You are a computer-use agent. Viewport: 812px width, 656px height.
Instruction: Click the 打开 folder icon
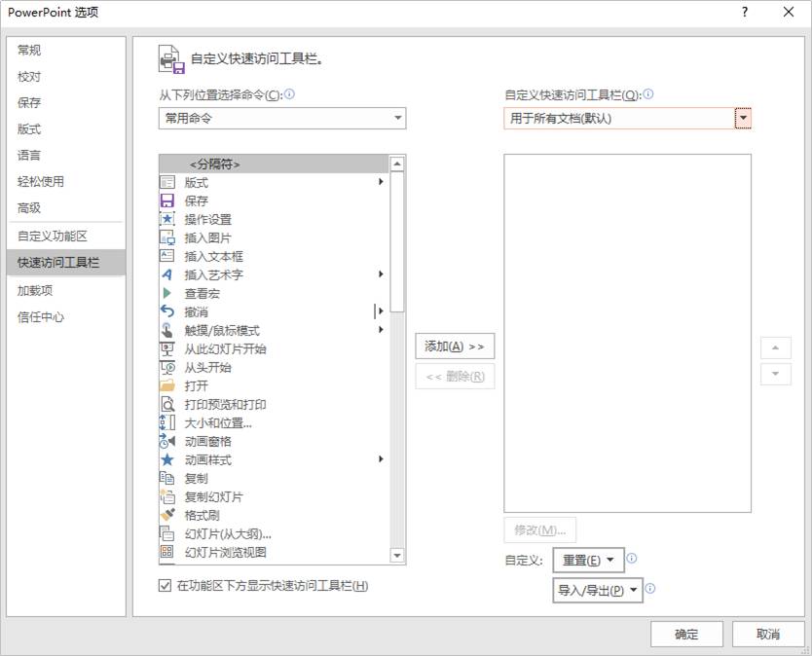click(x=167, y=385)
